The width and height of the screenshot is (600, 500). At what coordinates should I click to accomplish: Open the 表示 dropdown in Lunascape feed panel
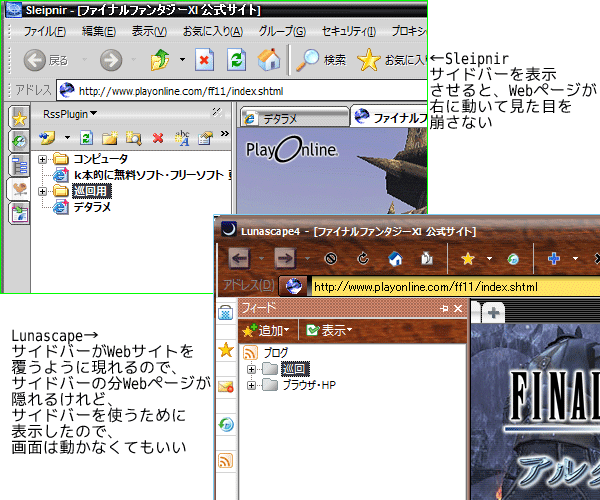(x=329, y=330)
